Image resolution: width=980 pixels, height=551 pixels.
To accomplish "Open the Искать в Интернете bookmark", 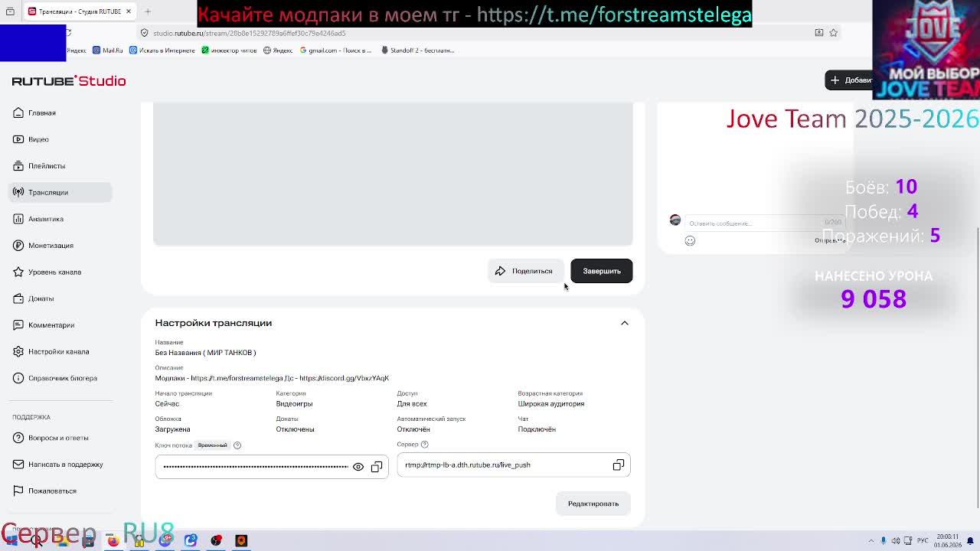I will pyautogui.click(x=162, y=51).
